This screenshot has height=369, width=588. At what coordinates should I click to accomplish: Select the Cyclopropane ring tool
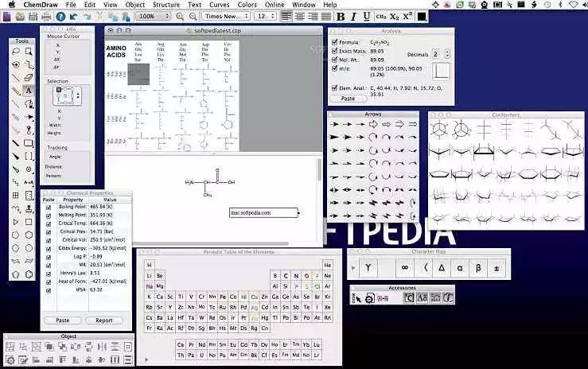(16, 222)
